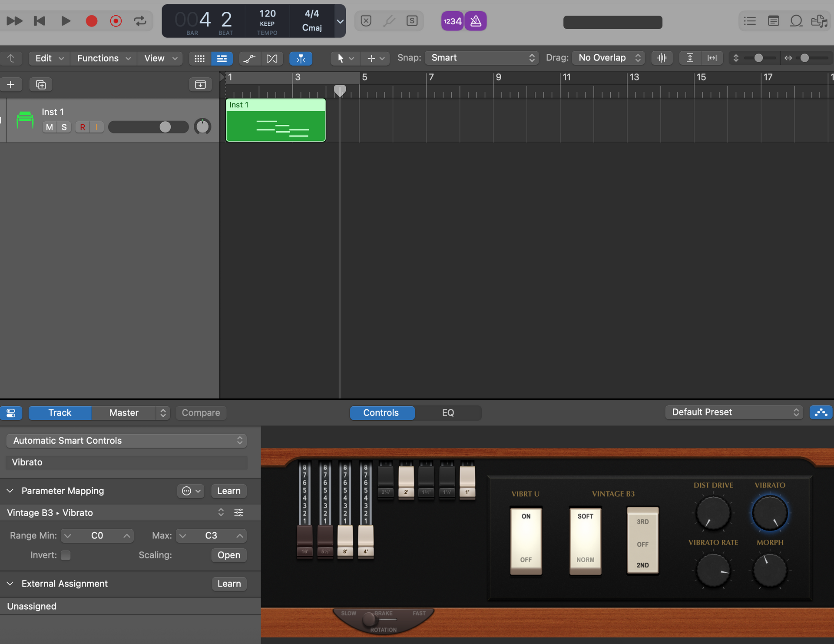Open the Snap Smart dropdown
The image size is (834, 644).
click(482, 58)
